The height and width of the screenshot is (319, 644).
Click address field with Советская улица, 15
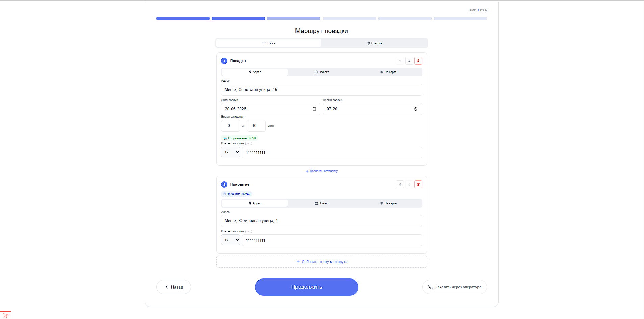[321, 90]
